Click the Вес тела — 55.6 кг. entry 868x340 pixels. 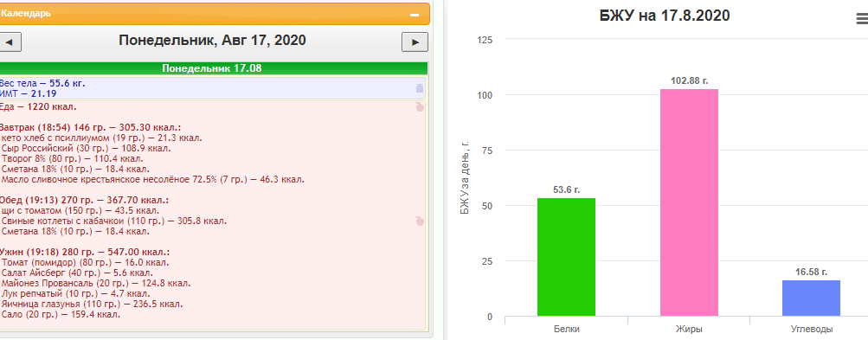[x=42, y=84]
